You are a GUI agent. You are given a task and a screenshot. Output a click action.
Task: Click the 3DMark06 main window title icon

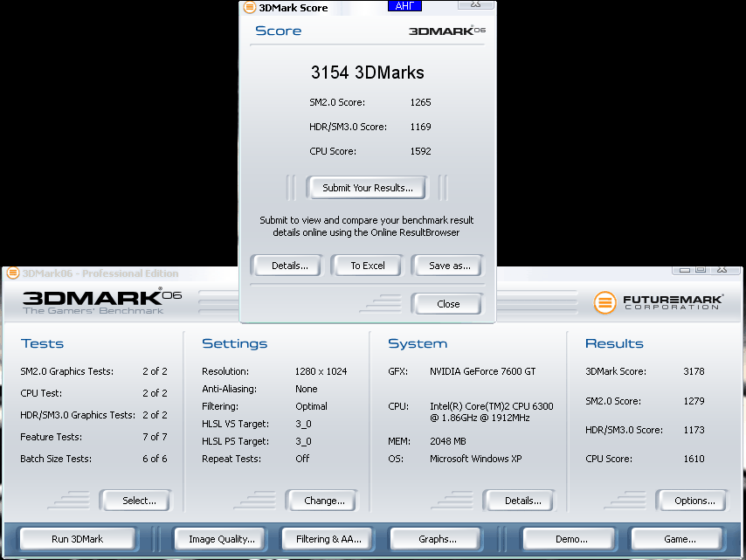point(13,273)
